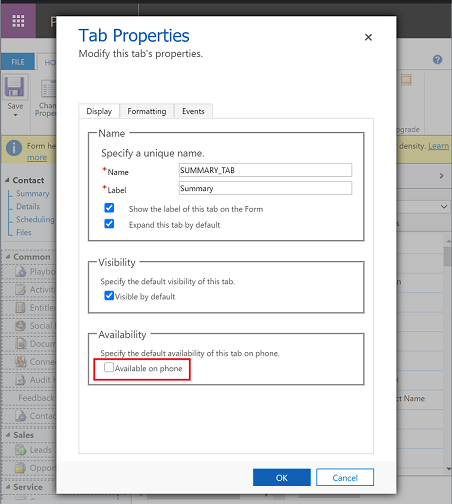Uncheck Show the label of this tab
This screenshot has height=504, width=452.
pos(109,208)
